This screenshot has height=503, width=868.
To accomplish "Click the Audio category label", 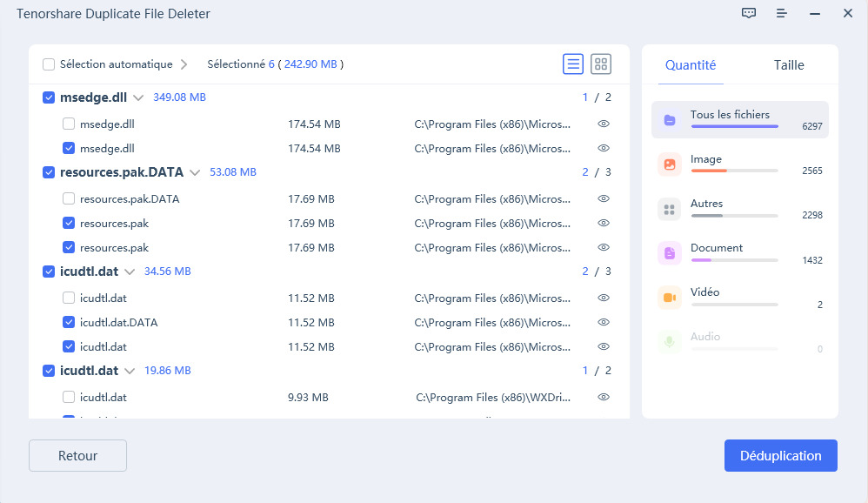I will (705, 336).
